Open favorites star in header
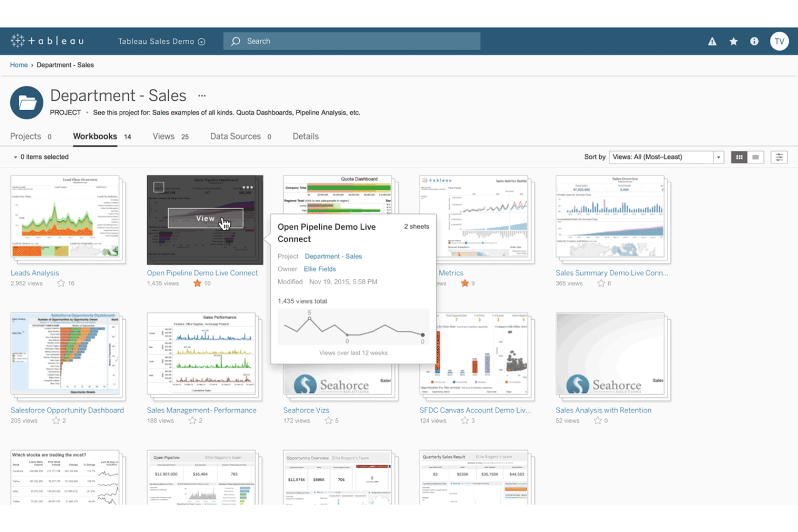This screenshot has width=798, height=532. pyautogui.click(x=733, y=42)
